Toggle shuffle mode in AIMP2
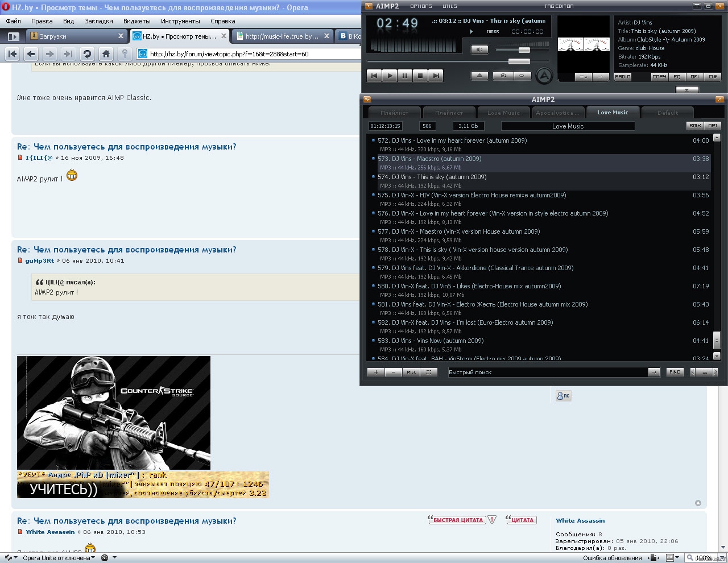728x563 pixels. point(503,76)
